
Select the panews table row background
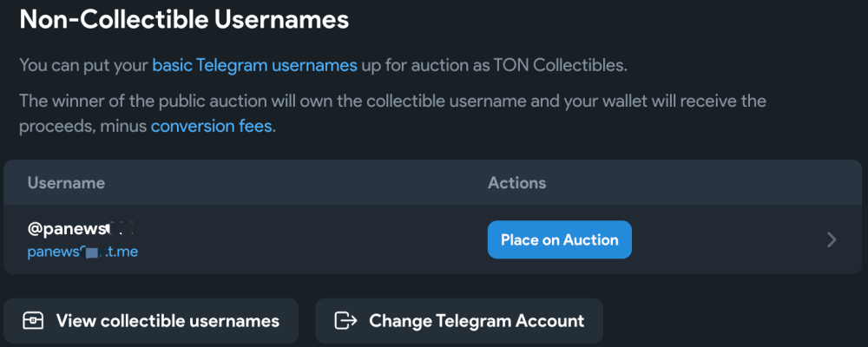tap(433, 239)
